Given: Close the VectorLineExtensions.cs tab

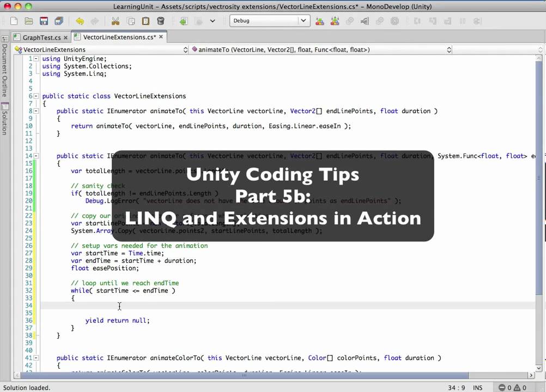Looking at the screenshot, I should tap(161, 36).
